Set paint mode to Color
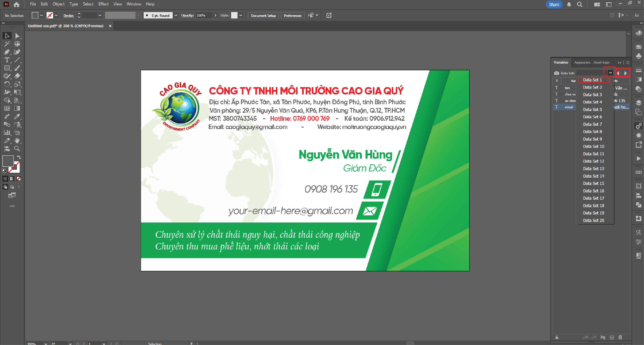 5,179
